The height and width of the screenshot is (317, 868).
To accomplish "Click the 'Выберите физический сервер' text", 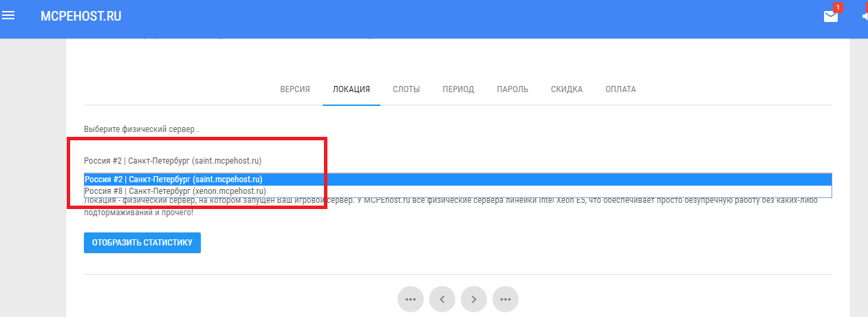I will click(x=141, y=129).
